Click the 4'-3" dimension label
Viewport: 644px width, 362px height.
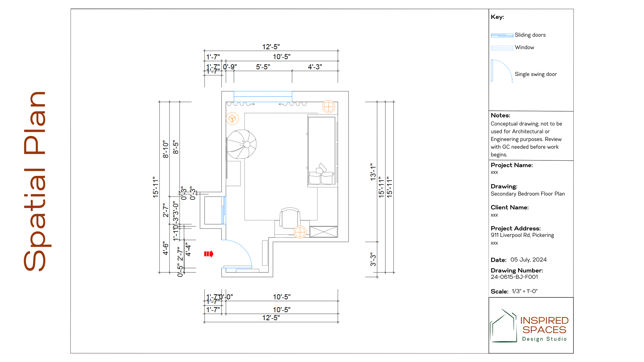click(x=315, y=67)
